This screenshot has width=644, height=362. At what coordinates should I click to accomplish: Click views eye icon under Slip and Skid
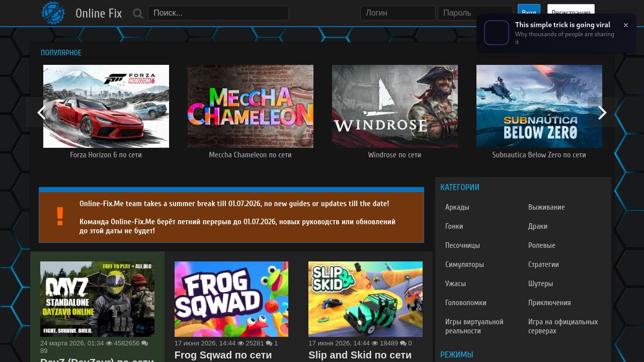tap(375, 343)
